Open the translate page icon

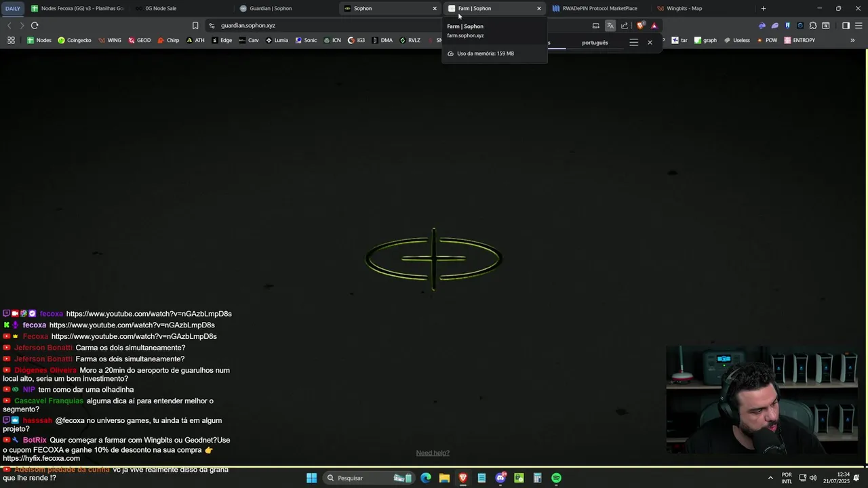coord(610,26)
